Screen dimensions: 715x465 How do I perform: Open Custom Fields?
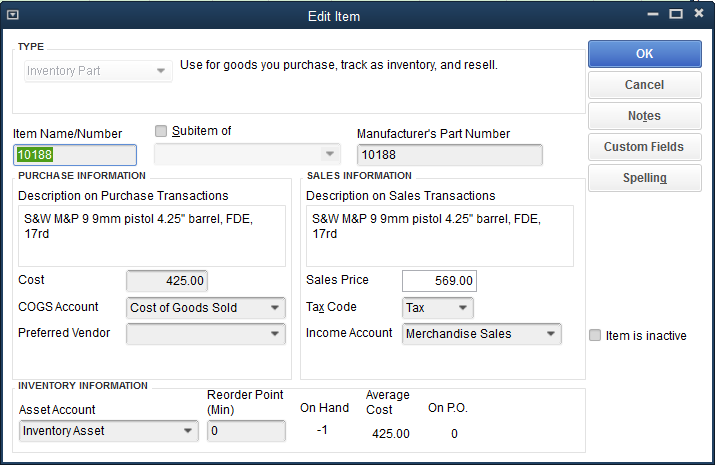pos(644,147)
